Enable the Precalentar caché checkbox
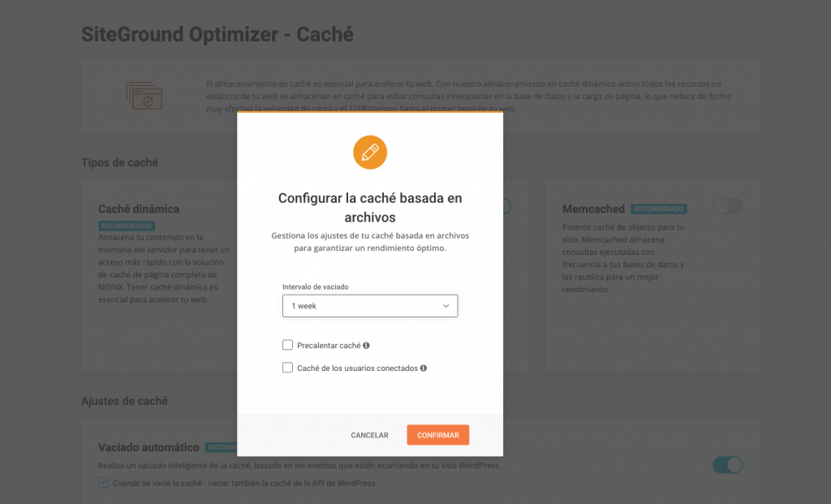This screenshot has width=831, height=504. coord(288,345)
